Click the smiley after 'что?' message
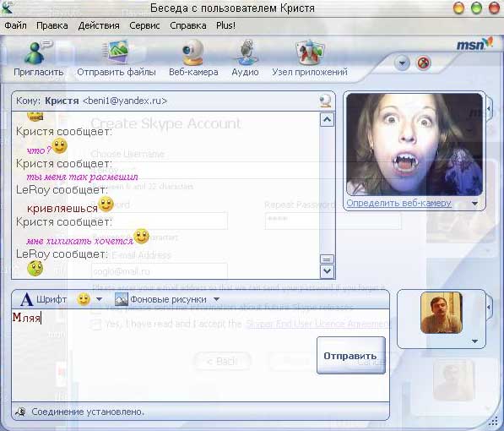Image resolution: width=504 pixels, height=431 pixels. point(59,146)
